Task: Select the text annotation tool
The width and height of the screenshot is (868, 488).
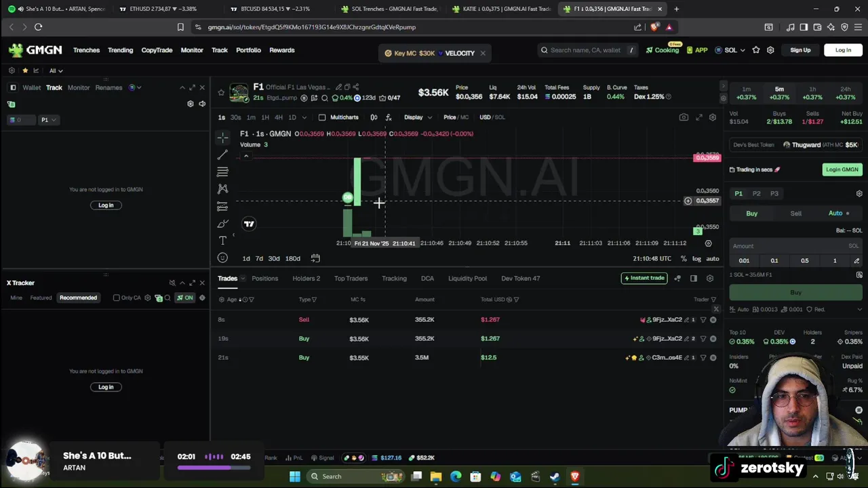Action: pyautogui.click(x=222, y=241)
